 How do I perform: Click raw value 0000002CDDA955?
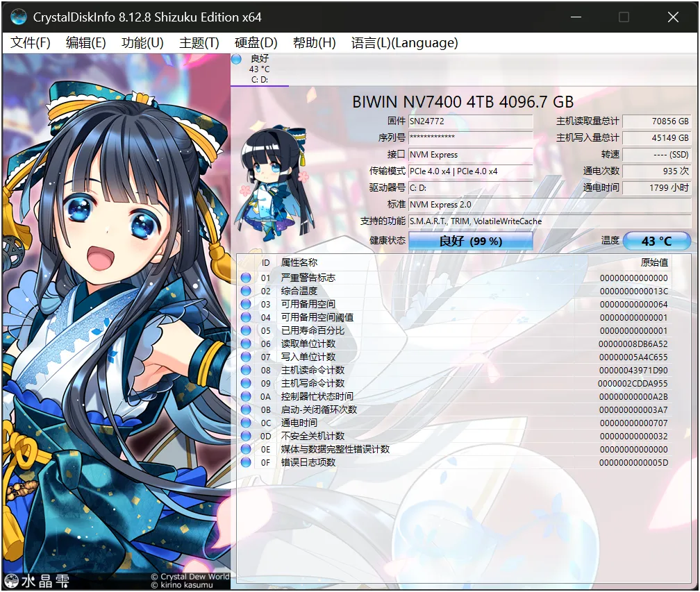tap(633, 384)
